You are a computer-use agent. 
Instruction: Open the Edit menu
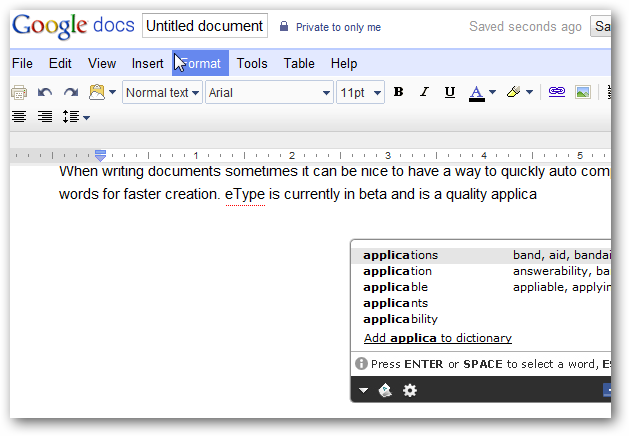[x=60, y=63]
